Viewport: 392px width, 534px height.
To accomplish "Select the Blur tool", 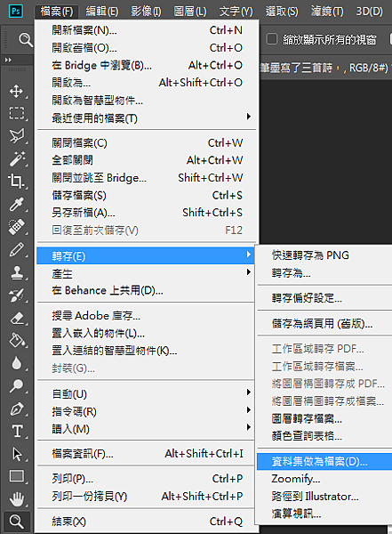I will click(x=16, y=363).
